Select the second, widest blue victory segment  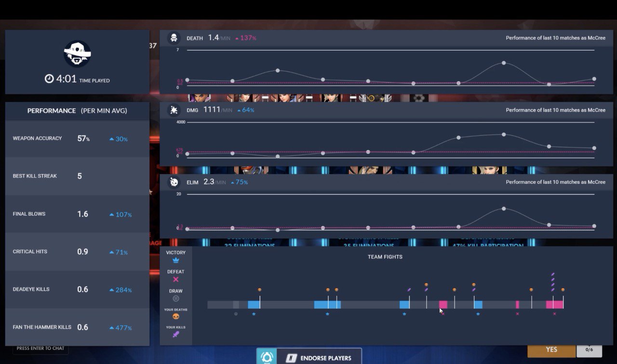coord(327,305)
